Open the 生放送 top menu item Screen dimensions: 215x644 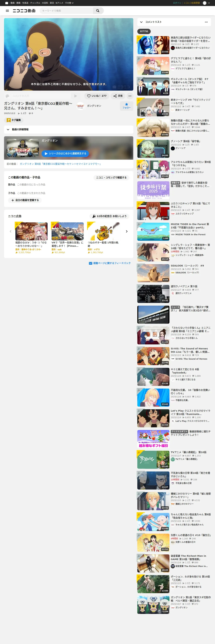click(x=25, y=3)
